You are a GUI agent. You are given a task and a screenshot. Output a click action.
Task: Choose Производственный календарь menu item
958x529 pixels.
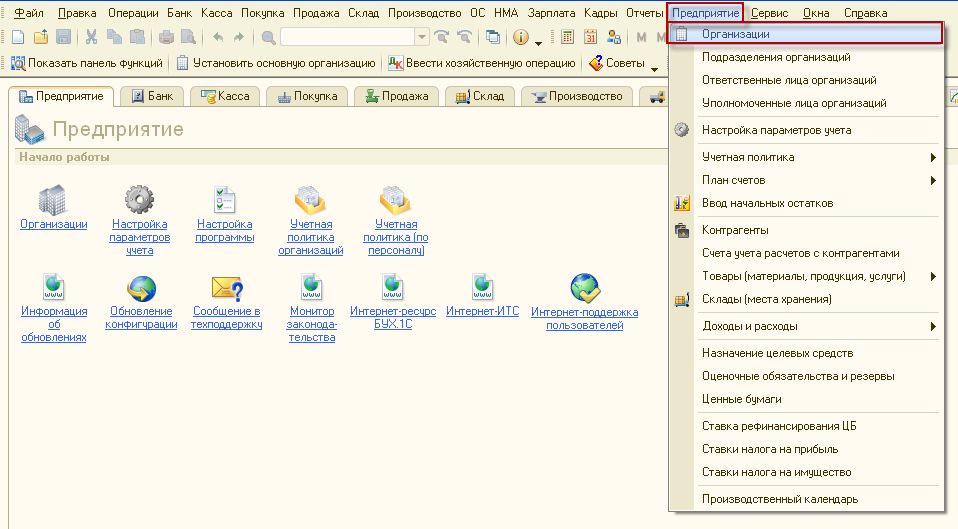(780, 499)
